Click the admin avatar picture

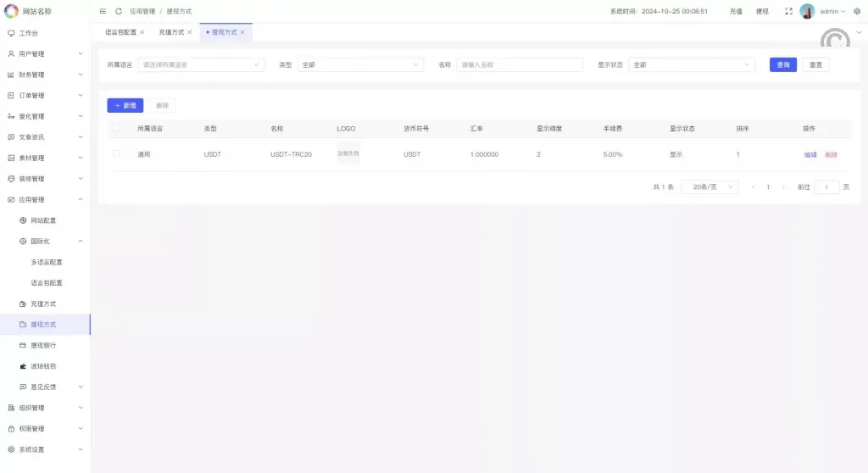coord(807,11)
